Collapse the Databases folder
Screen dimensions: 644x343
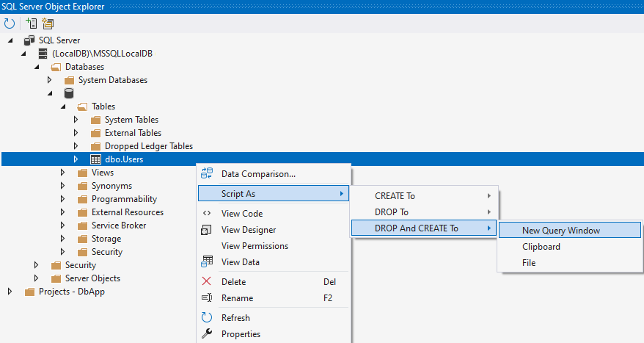(x=37, y=67)
